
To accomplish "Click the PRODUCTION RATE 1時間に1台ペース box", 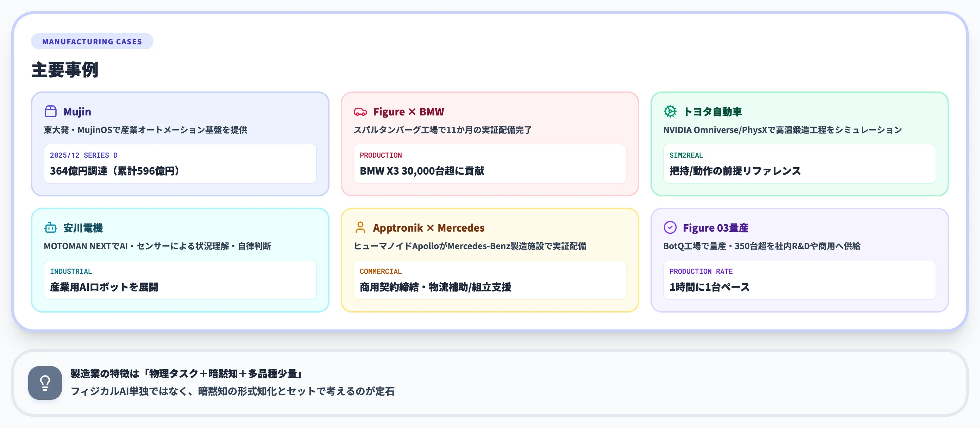I will pyautogui.click(x=799, y=279).
